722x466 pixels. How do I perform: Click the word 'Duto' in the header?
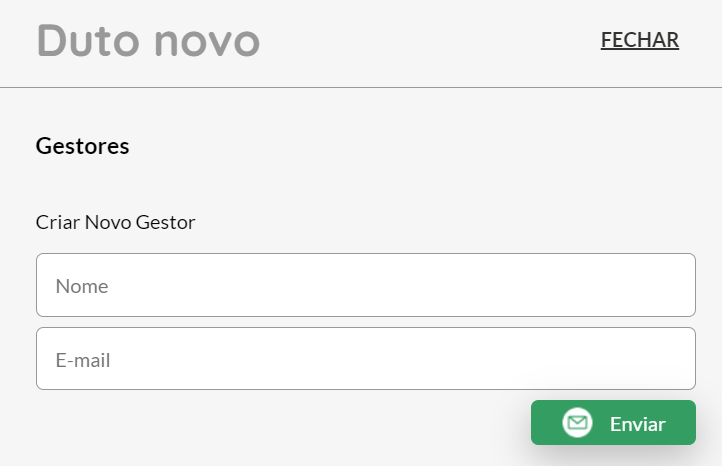[87, 41]
